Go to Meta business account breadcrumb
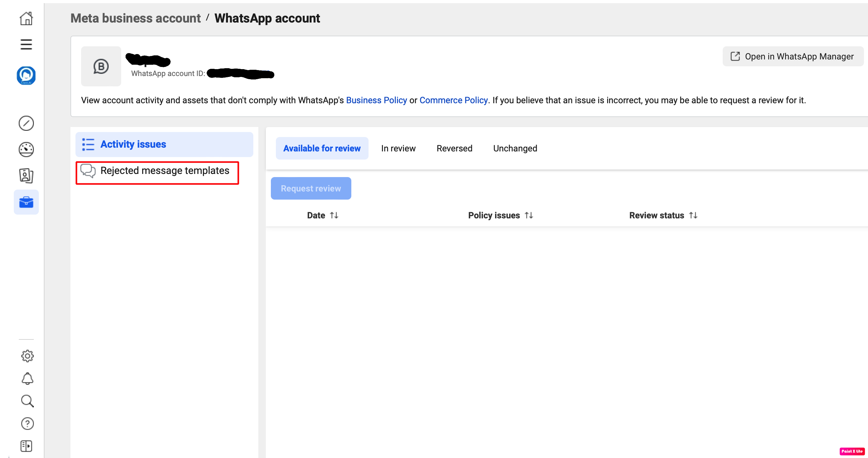The image size is (868, 458). point(136,18)
